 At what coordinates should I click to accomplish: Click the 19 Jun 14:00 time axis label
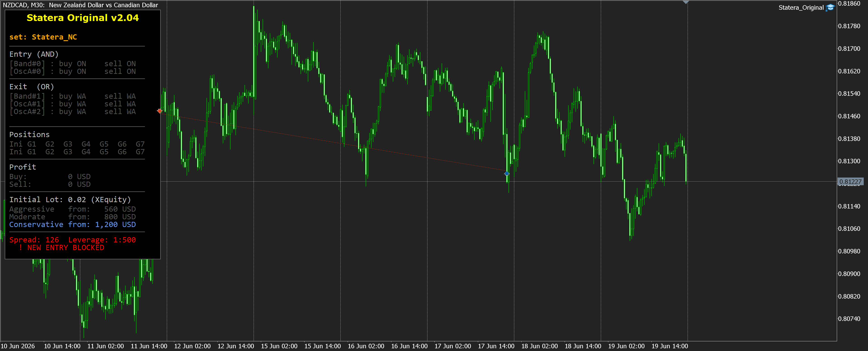670,346
